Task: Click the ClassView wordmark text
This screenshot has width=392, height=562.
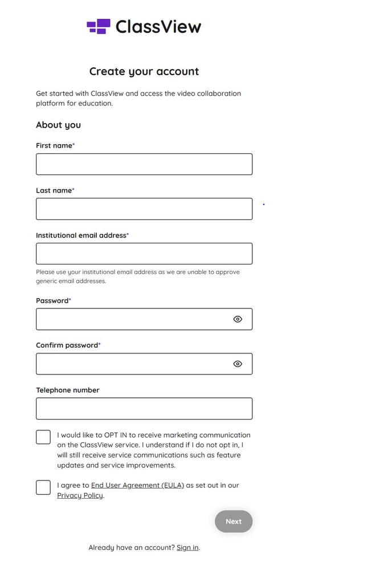Action: [157, 26]
